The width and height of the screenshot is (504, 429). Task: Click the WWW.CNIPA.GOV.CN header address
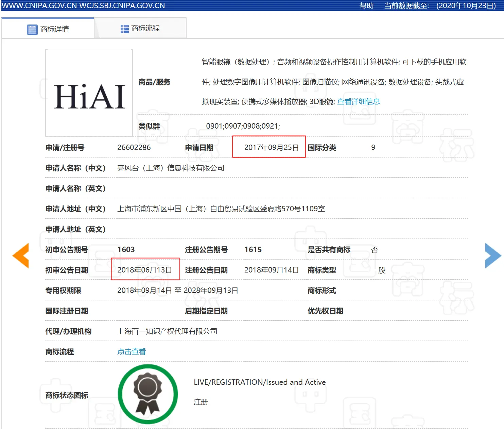click(x=39, y=6)
